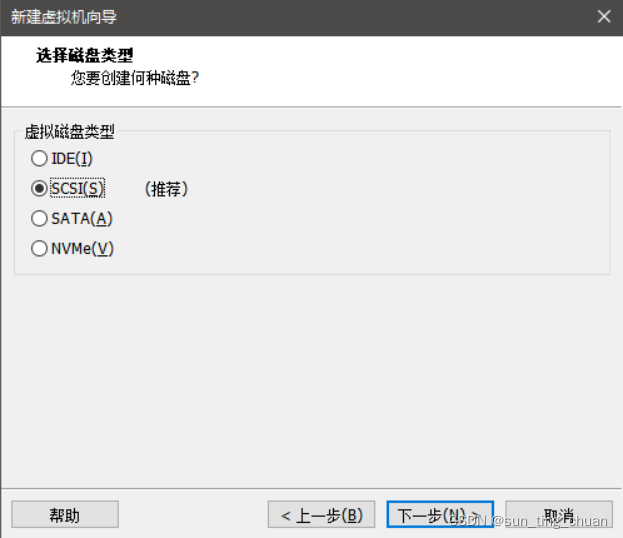623x538 pixels.
Task: Click the 虚拟磁盘类型 group label
Action: pos(70,132)
